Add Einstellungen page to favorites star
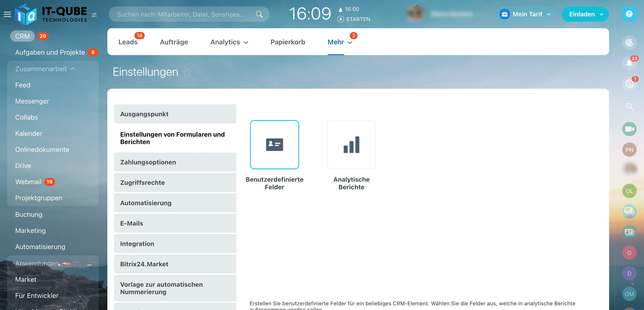This screenshot has width=644, height=310. [x=187, y=73]
